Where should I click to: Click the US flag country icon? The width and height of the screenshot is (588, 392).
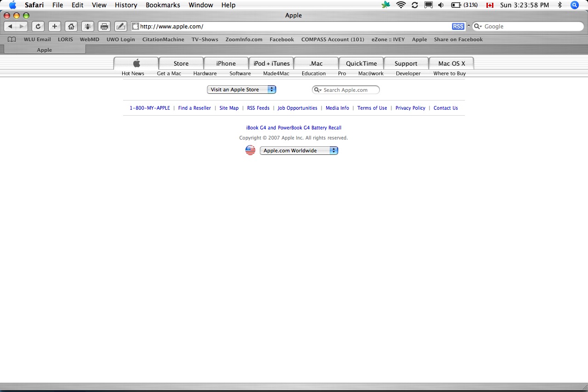[250, 150]
